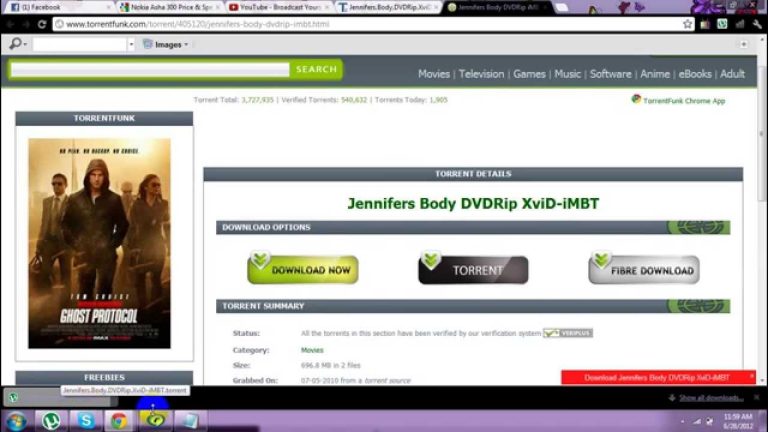Viewport: 768px width, 432px height.
Task: Click the Verified badge next to status
Action: 568,333
